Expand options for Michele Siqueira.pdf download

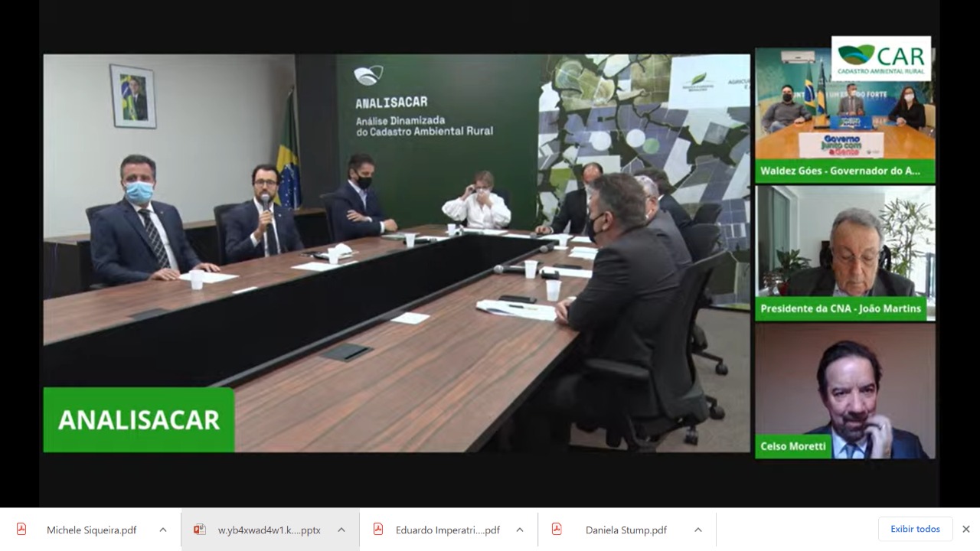[x=163, y=530]
